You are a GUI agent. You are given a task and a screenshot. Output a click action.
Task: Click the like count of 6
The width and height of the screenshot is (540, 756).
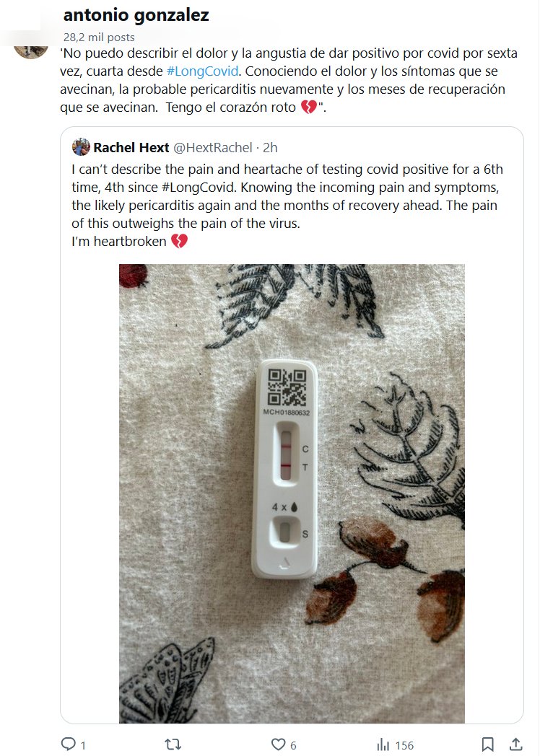tap(293, 745)
